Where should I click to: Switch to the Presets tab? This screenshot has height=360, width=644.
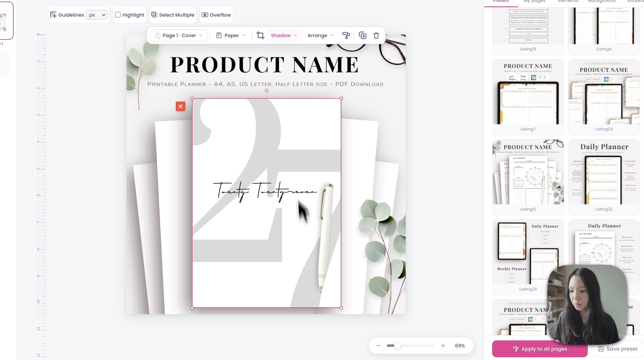(x=501, y=1)
